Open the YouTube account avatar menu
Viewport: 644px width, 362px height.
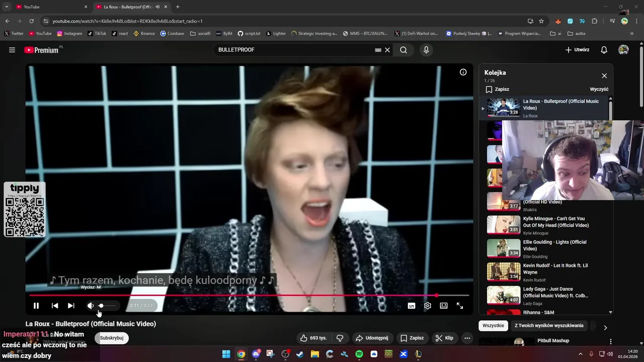point(623,50)
